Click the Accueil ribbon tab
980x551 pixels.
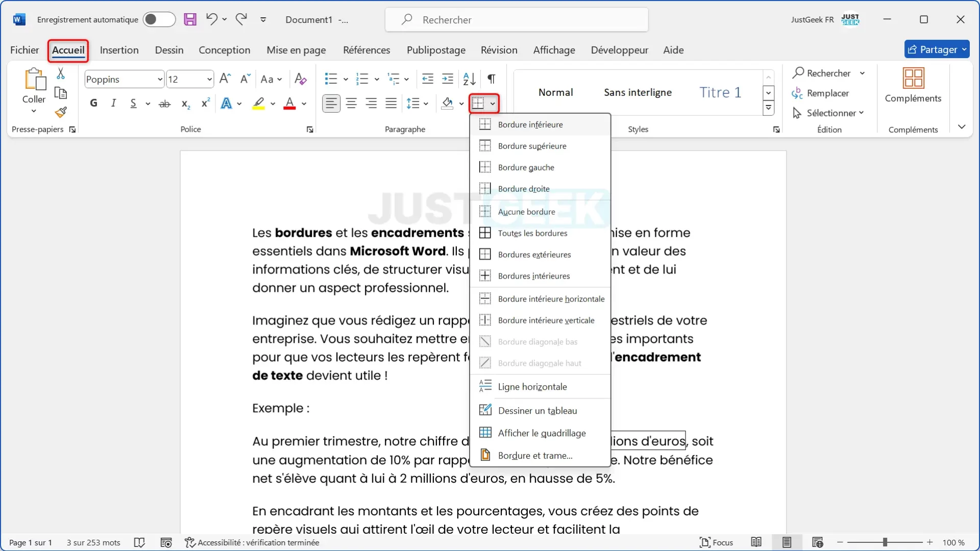click(x=68, y=50)
